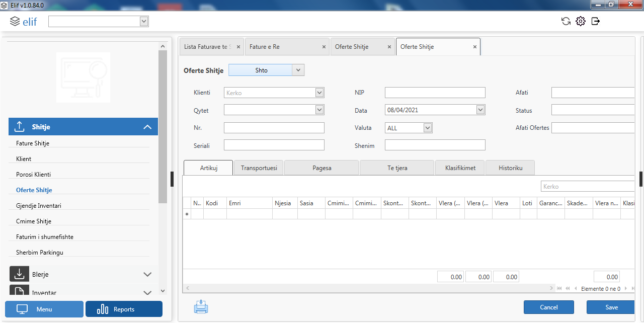Go to the next page of the grid
This screenshot has width=644, height=323.
(x=626, y=289)
